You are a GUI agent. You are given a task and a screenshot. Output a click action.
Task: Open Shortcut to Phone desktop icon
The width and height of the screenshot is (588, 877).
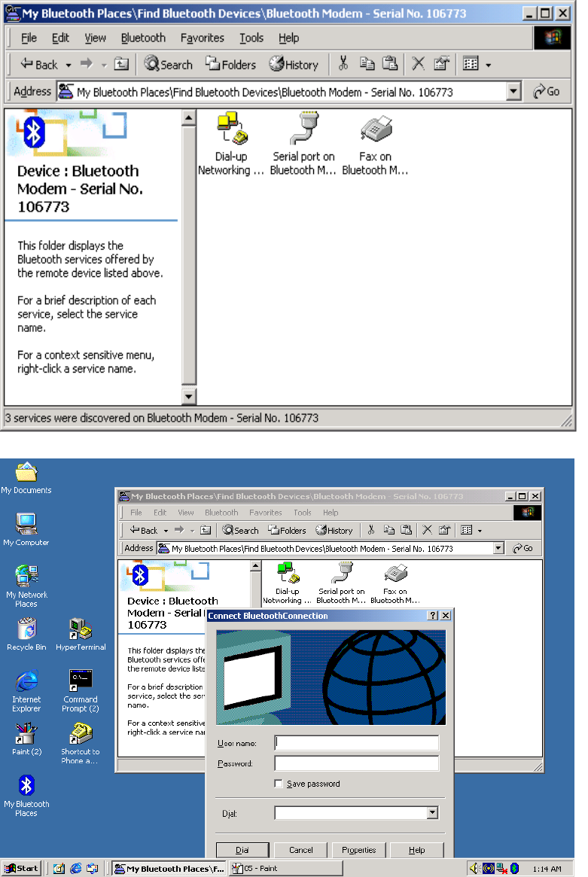pos(81,743)
